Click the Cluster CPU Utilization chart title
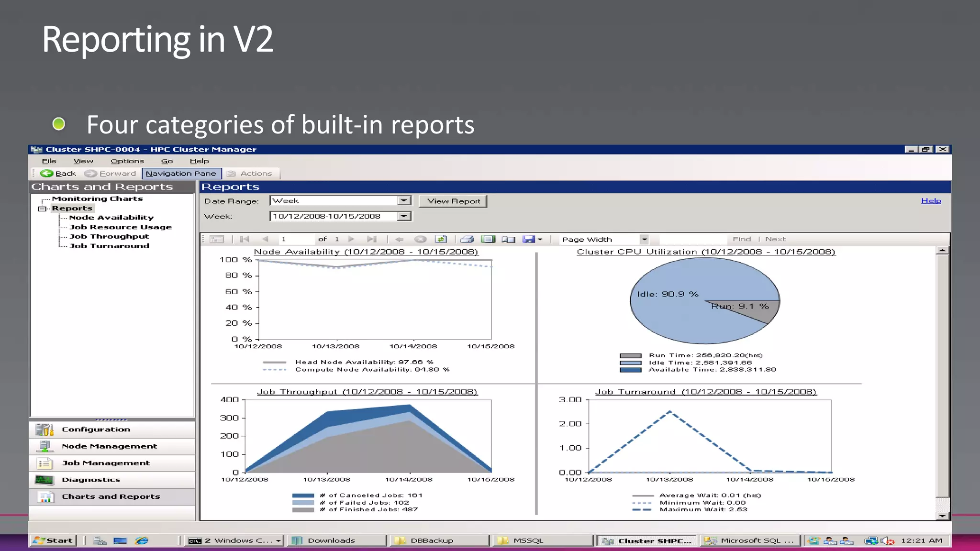Viewport: 980px width, 551px height. (706, 252)
